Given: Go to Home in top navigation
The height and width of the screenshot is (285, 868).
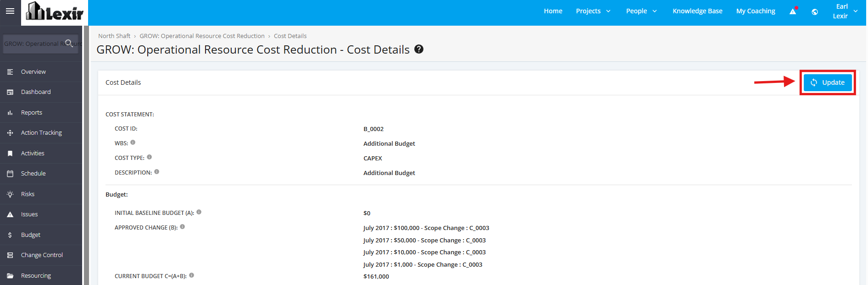Looking at the screenshot, I should 553,11.
